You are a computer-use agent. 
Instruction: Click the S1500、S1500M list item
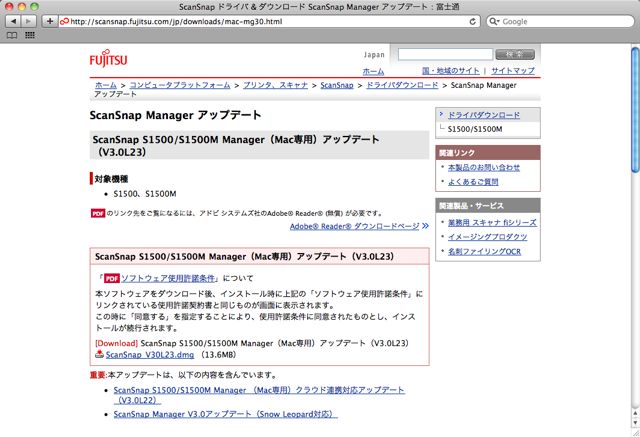point(144,194)
